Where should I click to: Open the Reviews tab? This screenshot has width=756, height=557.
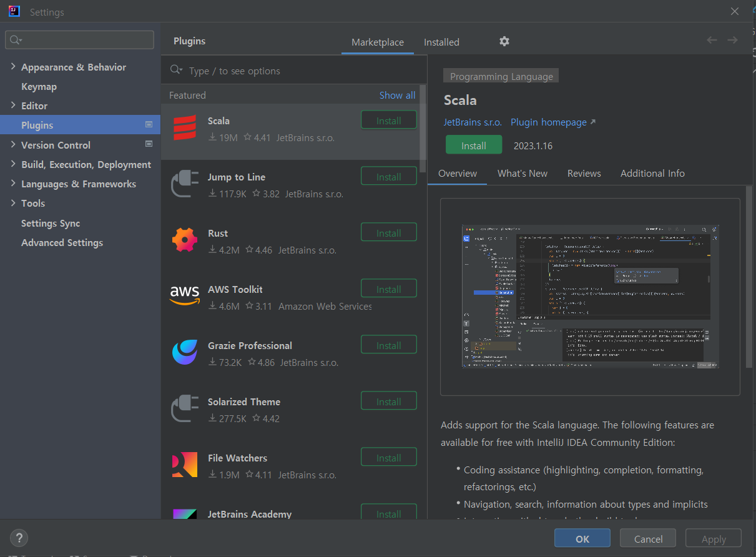584,174
